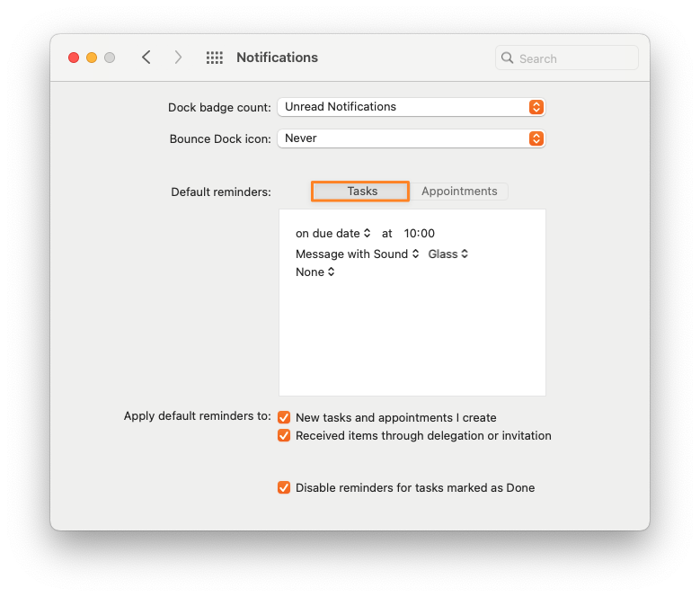This screenshot has width=700, height=597.
Task: Open the Unread Notifications dropdown
Action: 412,107
